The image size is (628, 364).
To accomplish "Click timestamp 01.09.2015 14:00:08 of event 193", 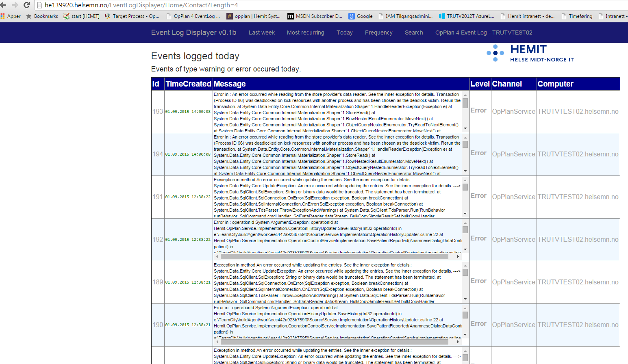I will click(x=188, y=111).
